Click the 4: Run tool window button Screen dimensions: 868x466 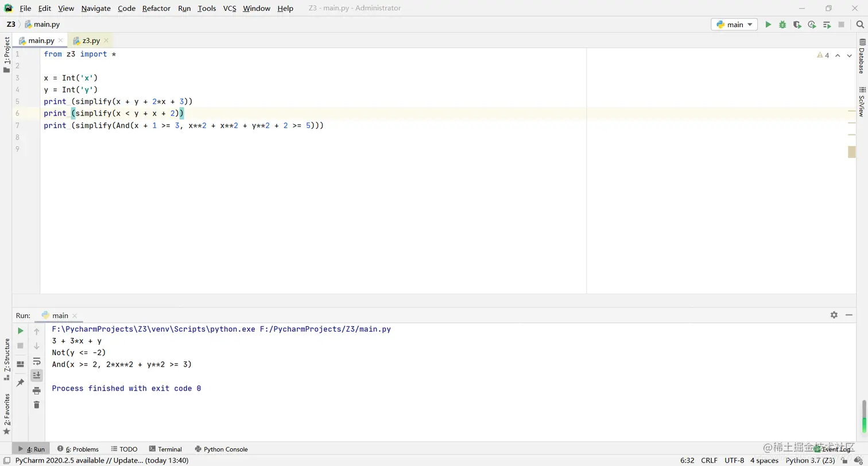pyautogui.click(x=32, y=449)
